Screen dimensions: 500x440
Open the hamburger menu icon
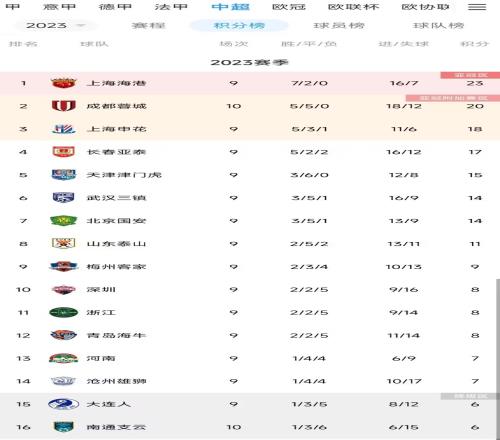(477, 7)
